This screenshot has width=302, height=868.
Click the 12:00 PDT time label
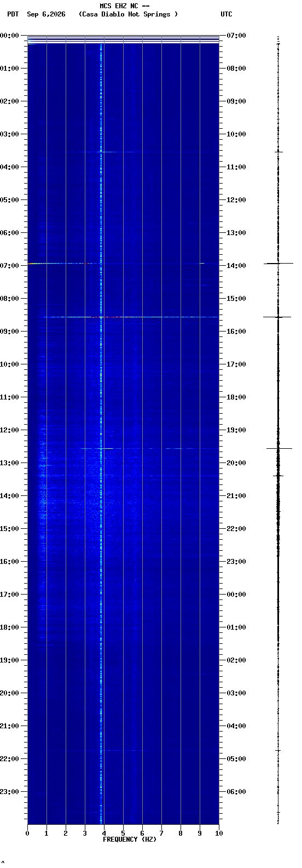9,430
